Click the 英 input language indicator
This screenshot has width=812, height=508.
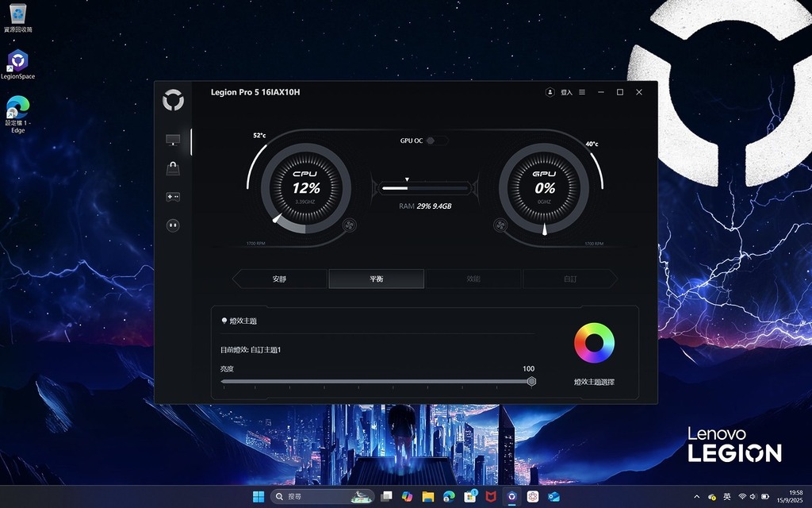point(727,497)
